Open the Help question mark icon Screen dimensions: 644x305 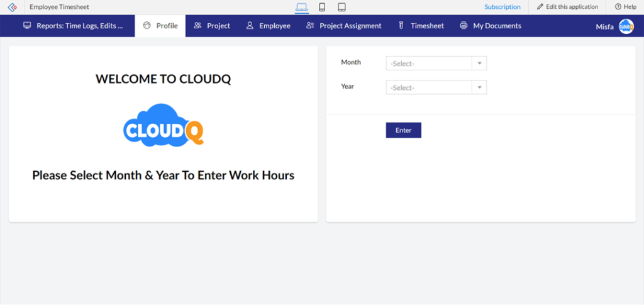(617, 7)
